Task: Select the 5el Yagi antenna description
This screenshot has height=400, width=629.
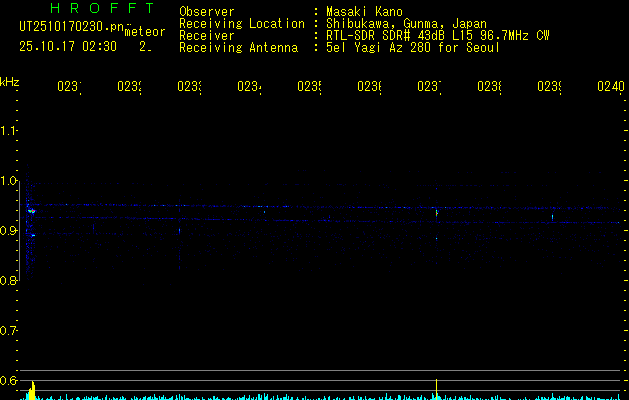Action: click(x=412, y=47)
